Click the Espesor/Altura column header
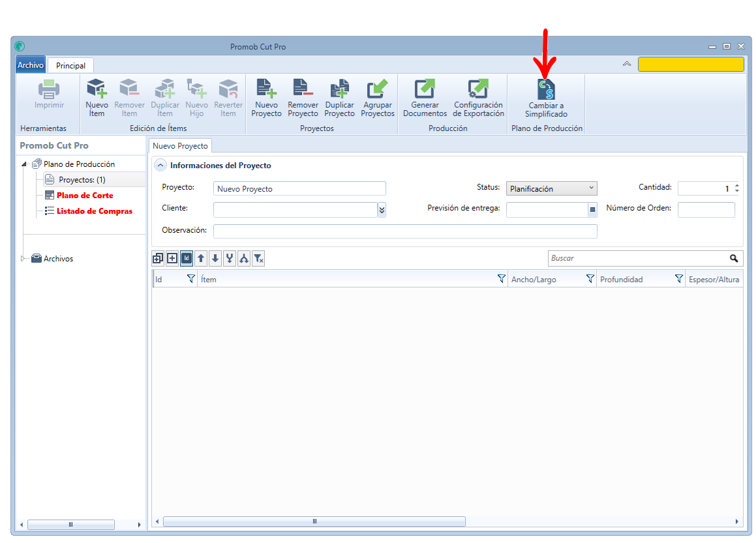 (714, 280)
